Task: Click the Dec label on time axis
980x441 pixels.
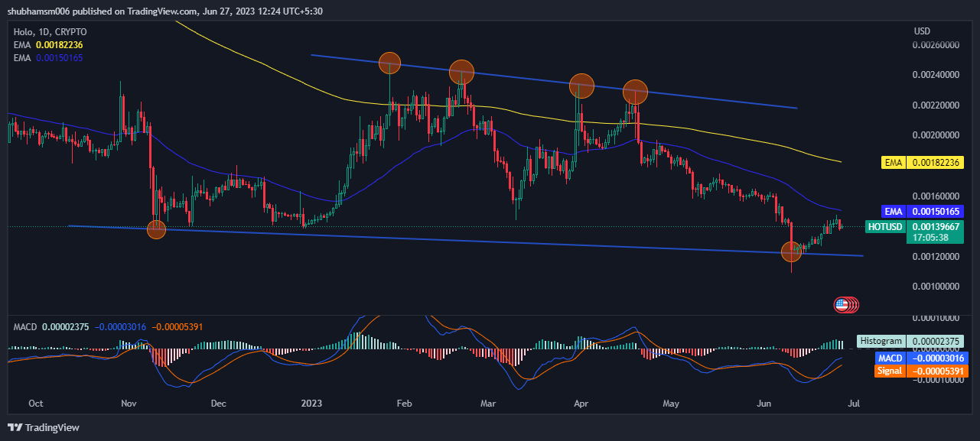Action: 218,403
